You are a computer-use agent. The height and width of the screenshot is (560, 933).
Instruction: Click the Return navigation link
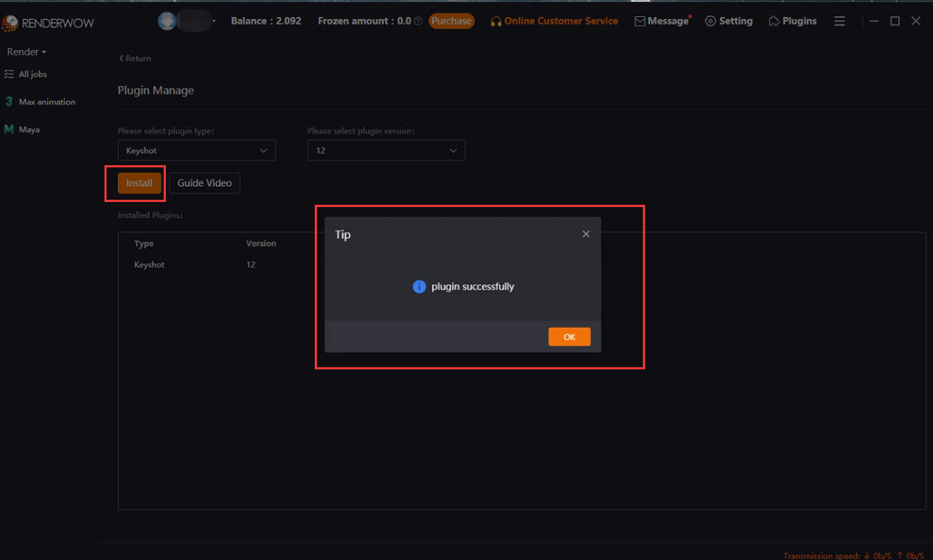[x=135, y=57]
